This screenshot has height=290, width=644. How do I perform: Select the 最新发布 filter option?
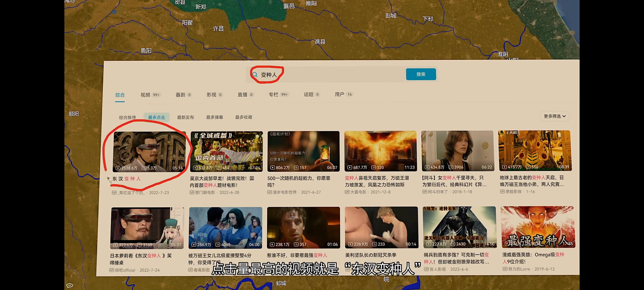(185, 117)
